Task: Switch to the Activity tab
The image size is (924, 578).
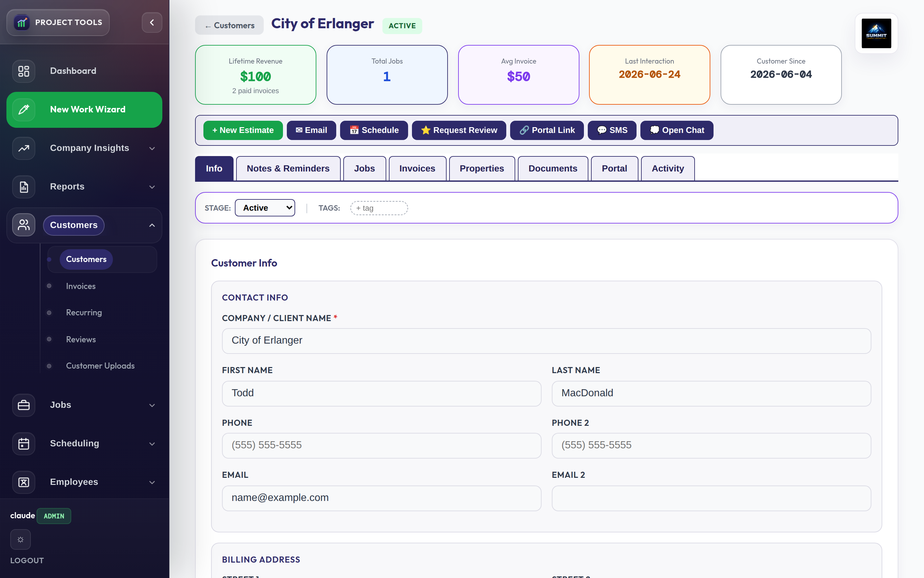Action: (668, 169)
